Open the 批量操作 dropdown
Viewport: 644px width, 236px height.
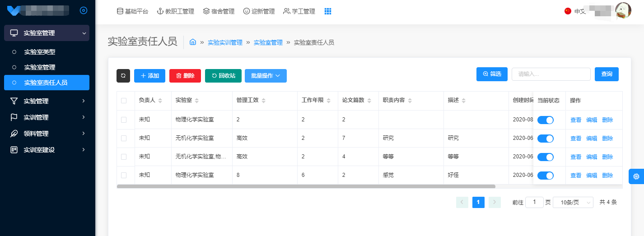point(266,76)
